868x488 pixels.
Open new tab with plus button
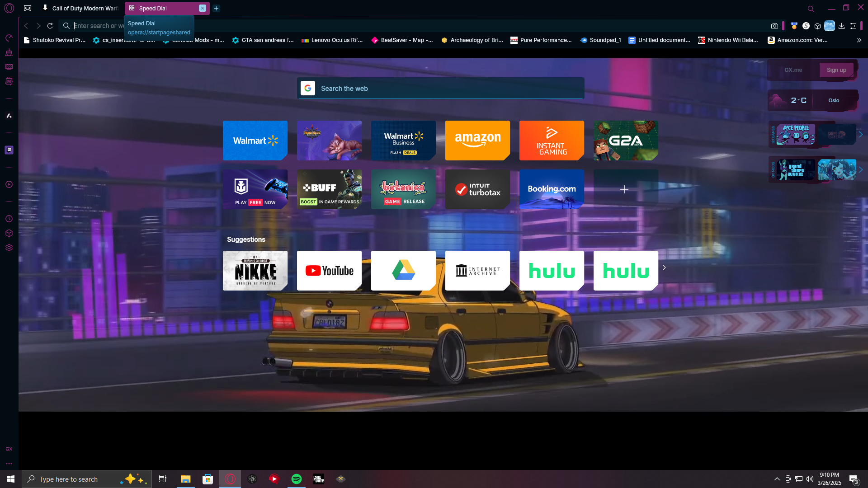coord(216,8)
